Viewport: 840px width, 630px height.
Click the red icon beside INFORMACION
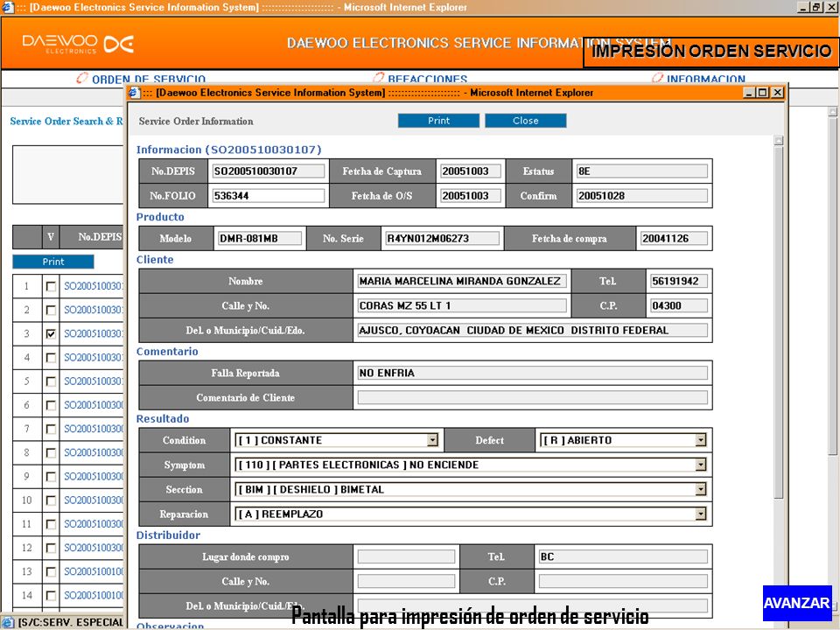657,78
